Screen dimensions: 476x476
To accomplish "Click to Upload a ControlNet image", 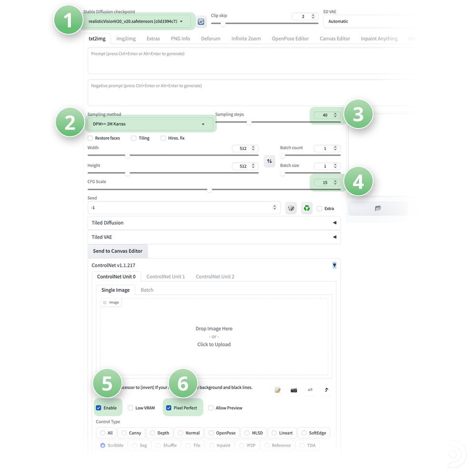I will pyautogui.click(x=214, y=344).
